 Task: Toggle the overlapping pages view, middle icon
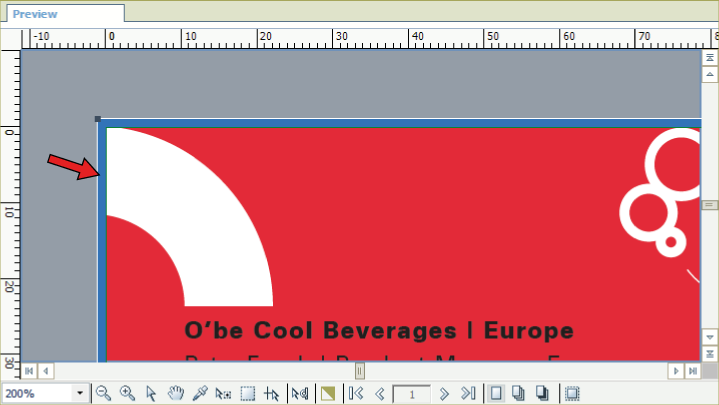coord(519,394)
